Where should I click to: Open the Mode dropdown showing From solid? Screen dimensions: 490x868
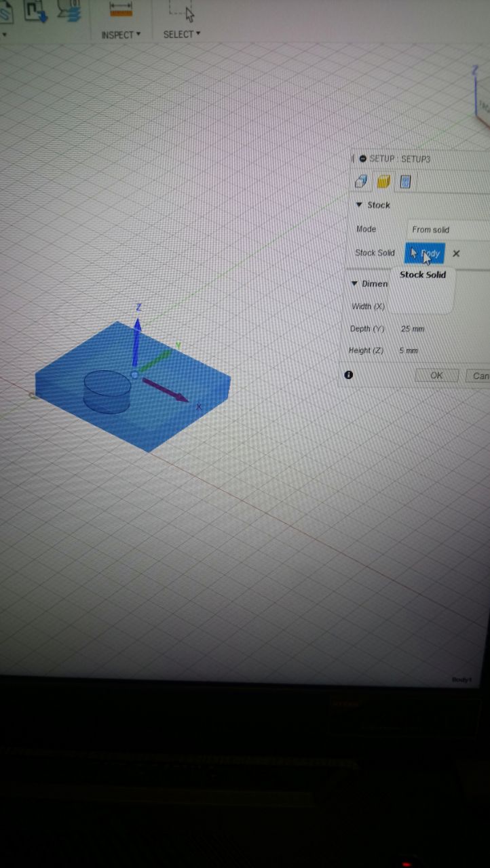[448, 230]
